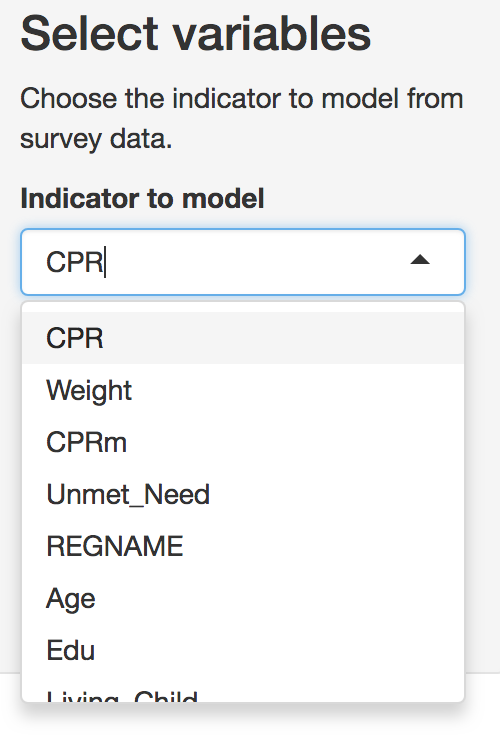Click blank space right of REGNAME option
The height and width of the screenshot is (740, 500).
323,546
